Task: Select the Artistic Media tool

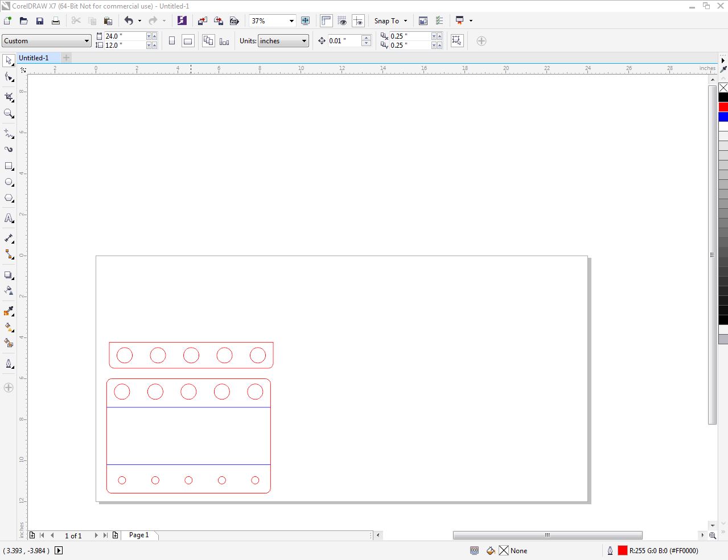Action: [9, 149]
